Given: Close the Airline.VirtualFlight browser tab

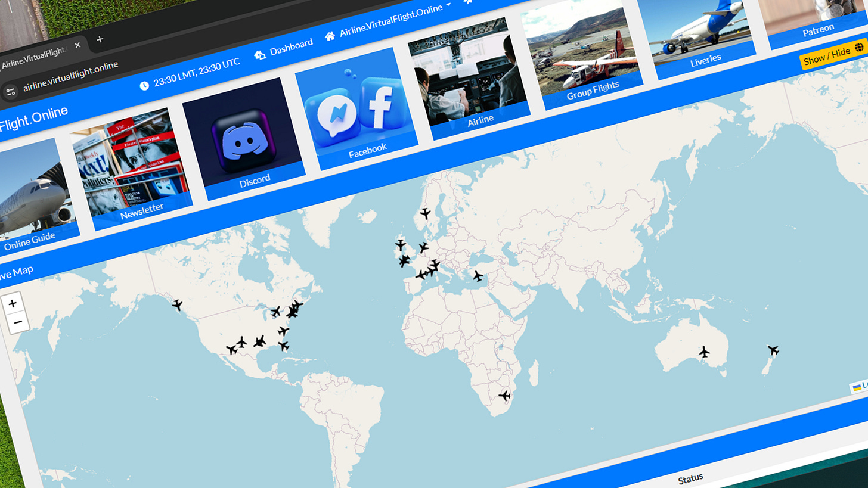Looking at the screenshot, I should point(77,46).
